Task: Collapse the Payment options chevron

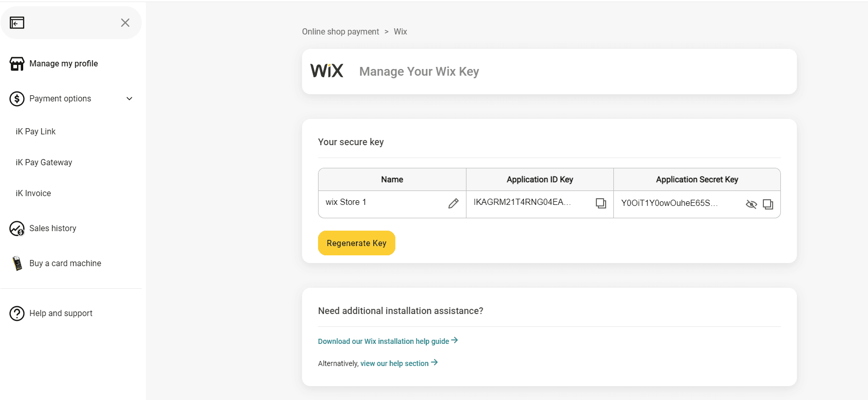Action: [129, 99]
